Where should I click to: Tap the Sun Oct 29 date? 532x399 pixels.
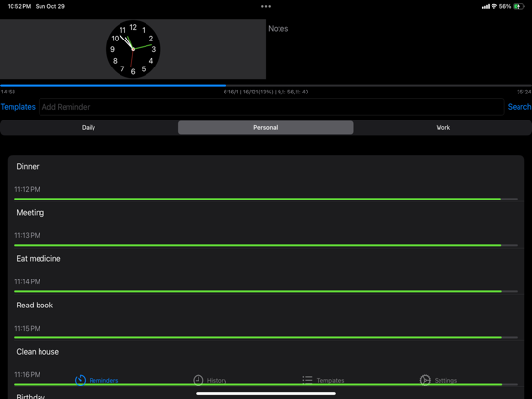[x=50, y=6]
